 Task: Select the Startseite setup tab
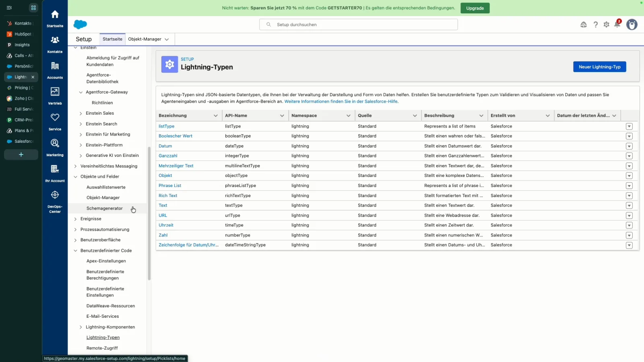tap(112, 39)
